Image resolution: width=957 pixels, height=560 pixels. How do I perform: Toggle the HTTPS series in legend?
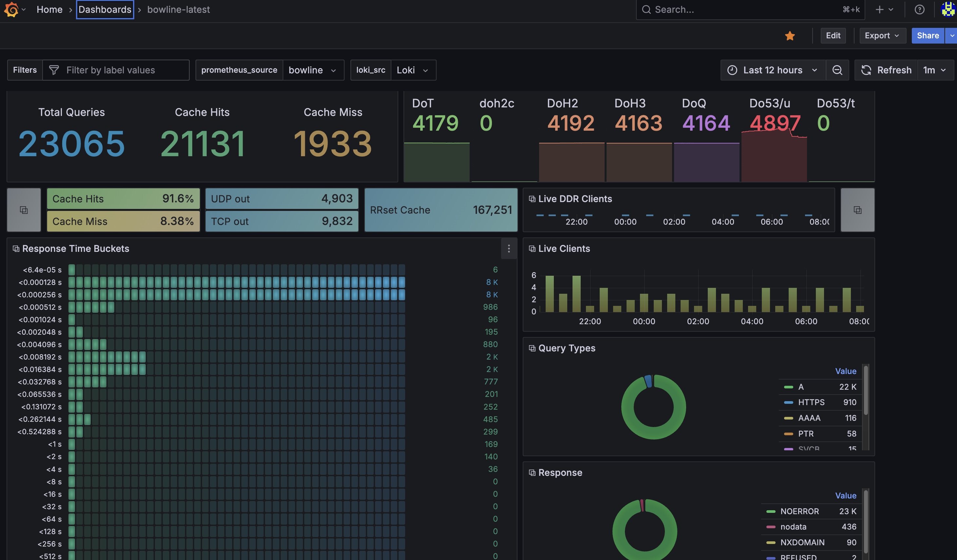(811, 402)
